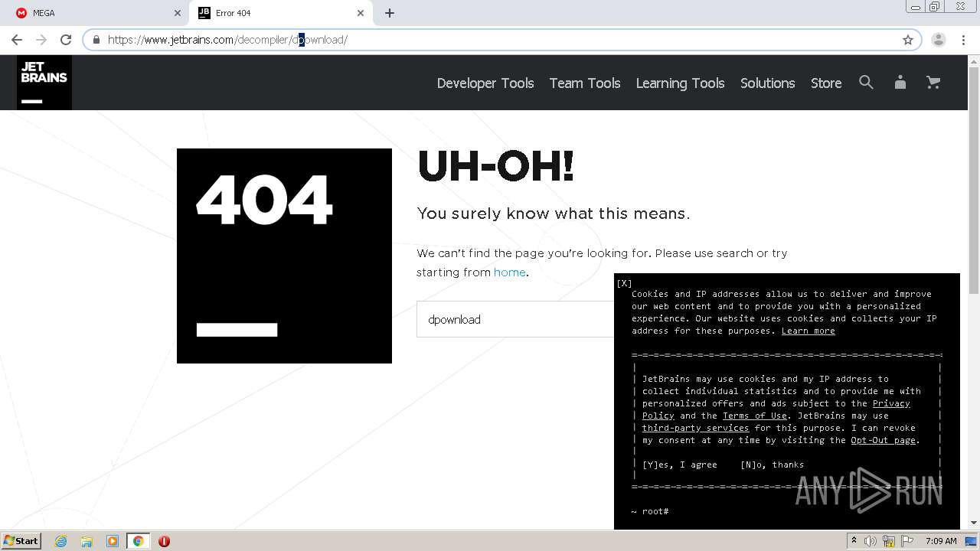The height and width of the screenshot is (551, 980).
Task: Bookmark this page with star icon
Action: click(908, 40)
